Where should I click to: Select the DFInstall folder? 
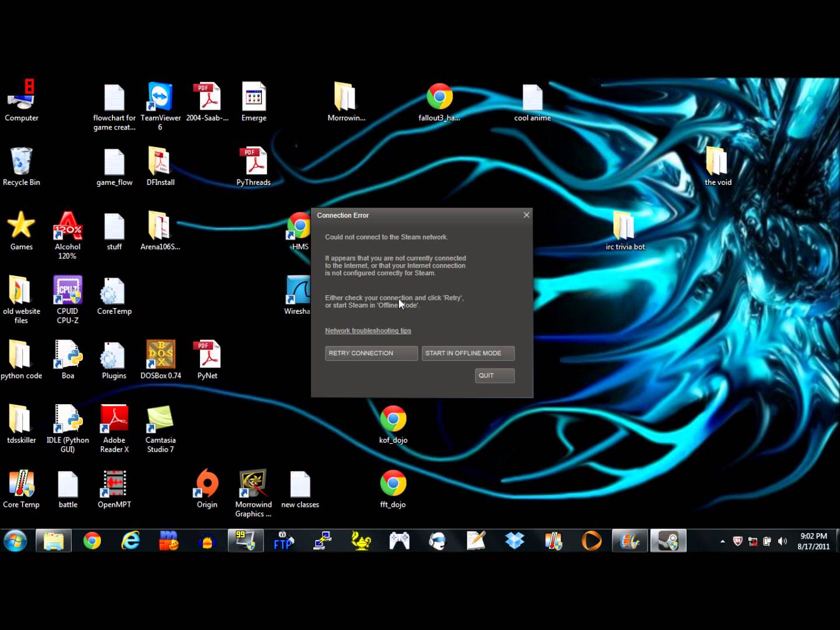160,166
